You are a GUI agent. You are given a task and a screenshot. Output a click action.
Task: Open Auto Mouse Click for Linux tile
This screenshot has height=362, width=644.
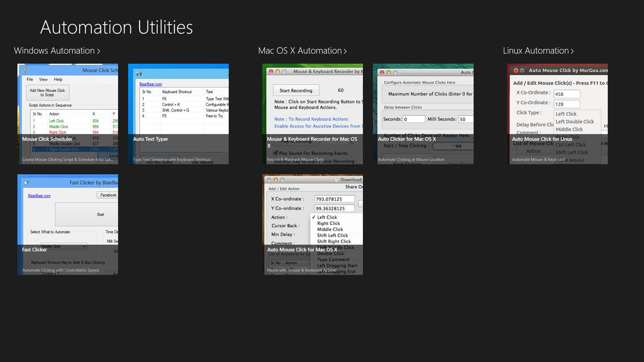[x=558, y=114]
